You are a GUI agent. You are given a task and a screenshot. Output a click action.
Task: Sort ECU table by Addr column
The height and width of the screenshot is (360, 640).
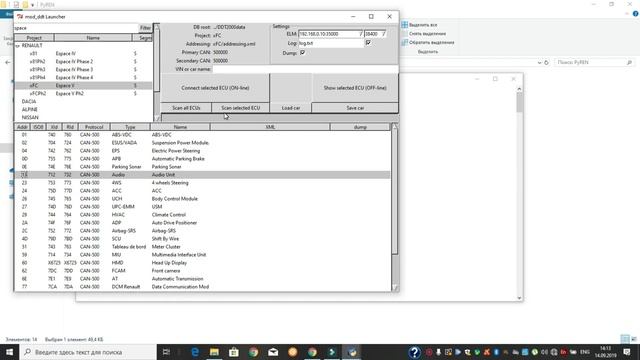(22, 127)
